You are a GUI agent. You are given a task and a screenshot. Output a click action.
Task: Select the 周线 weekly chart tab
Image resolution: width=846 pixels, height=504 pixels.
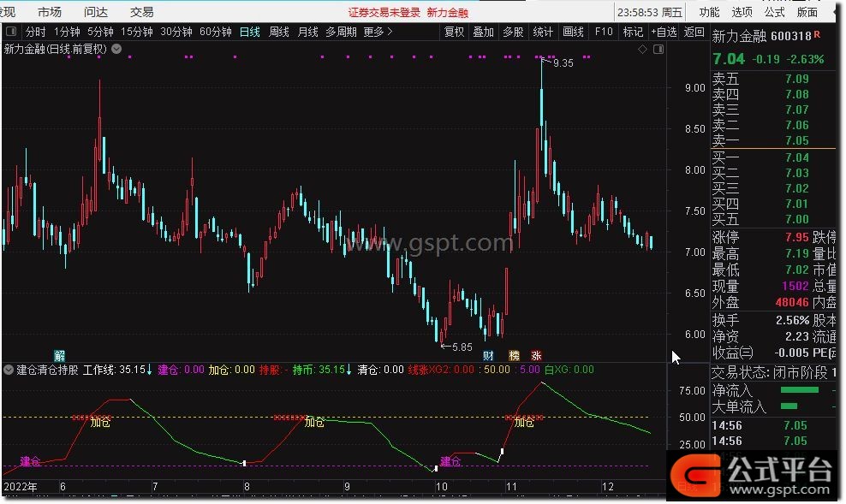pos(279,32)
